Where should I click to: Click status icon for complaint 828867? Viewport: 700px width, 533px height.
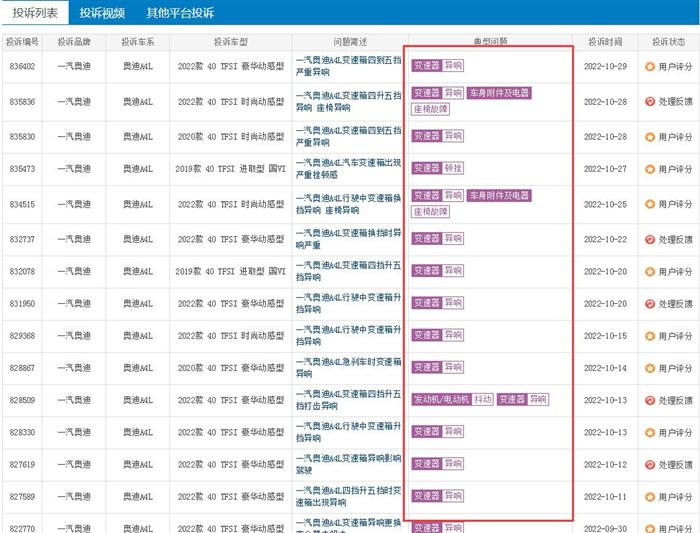(650, 368)
